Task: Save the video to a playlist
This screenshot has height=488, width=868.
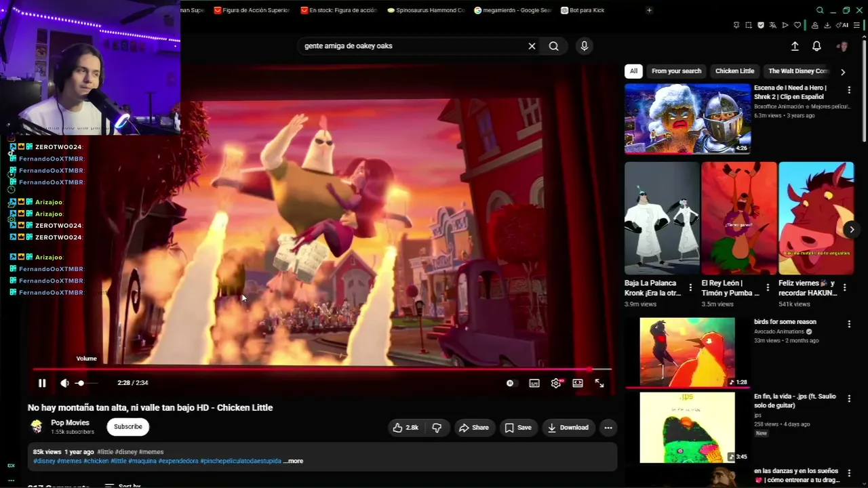Action: [x=518, y=428]
